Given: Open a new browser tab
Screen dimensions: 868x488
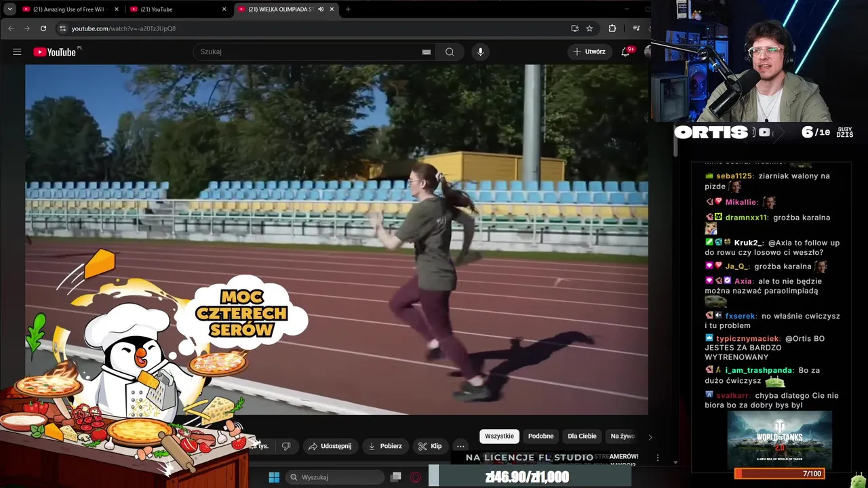Looking at the screenshot, I should coord(348,9).
